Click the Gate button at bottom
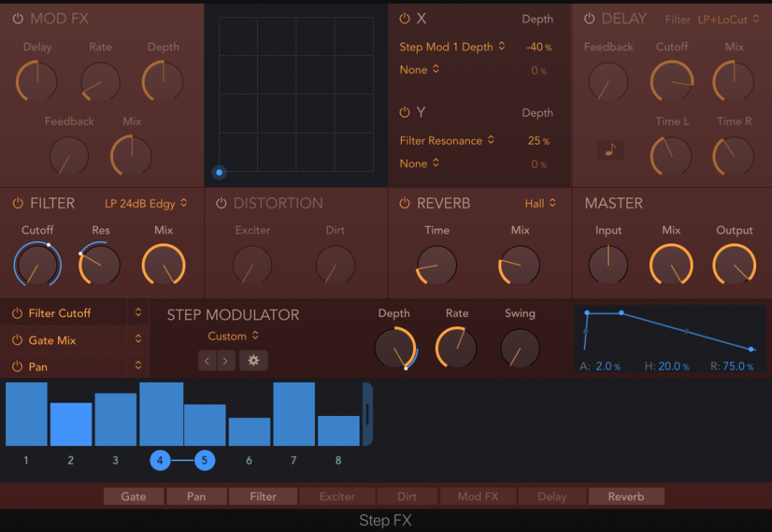The width and height of the screenshot is (772, 532). [x=133, y=497]
